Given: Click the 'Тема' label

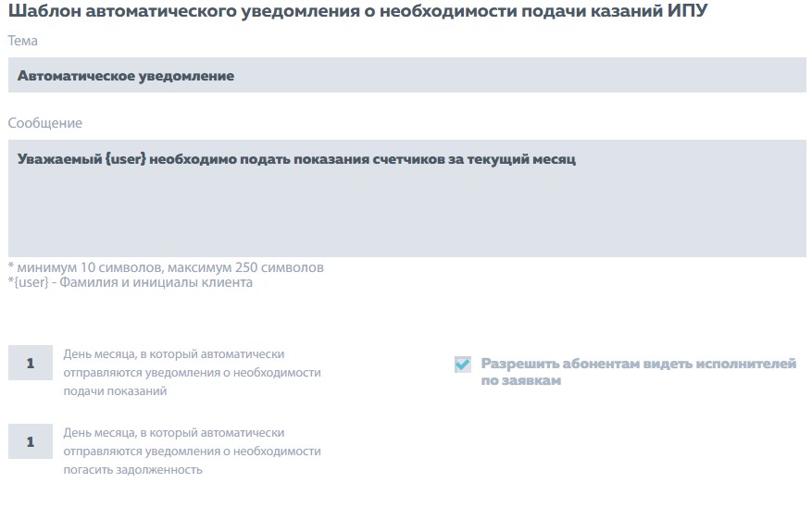Looking at the screenshot, I should coord(23,41).
